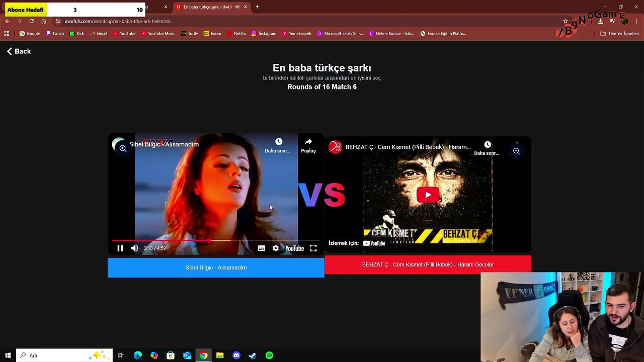This screenshot has height=362, width=644.
Task: Open the left video on YouTube via logo
Action: [295, 248]
